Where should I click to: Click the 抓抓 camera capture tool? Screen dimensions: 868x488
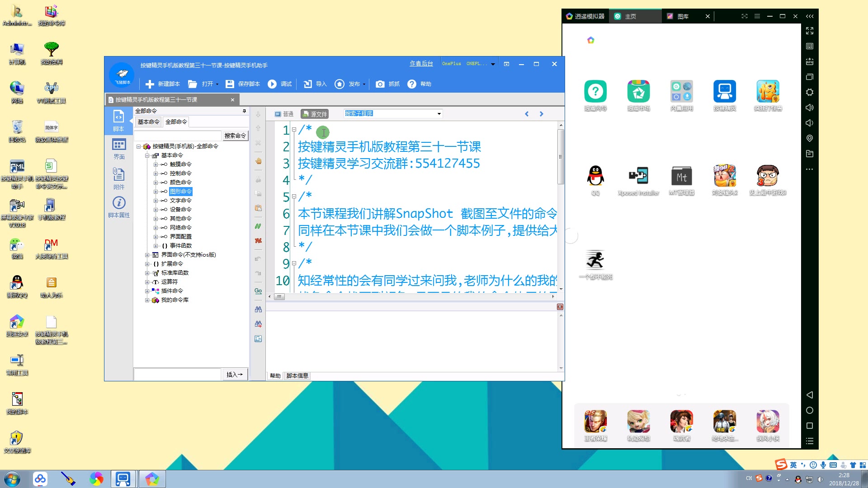point(388,84)
